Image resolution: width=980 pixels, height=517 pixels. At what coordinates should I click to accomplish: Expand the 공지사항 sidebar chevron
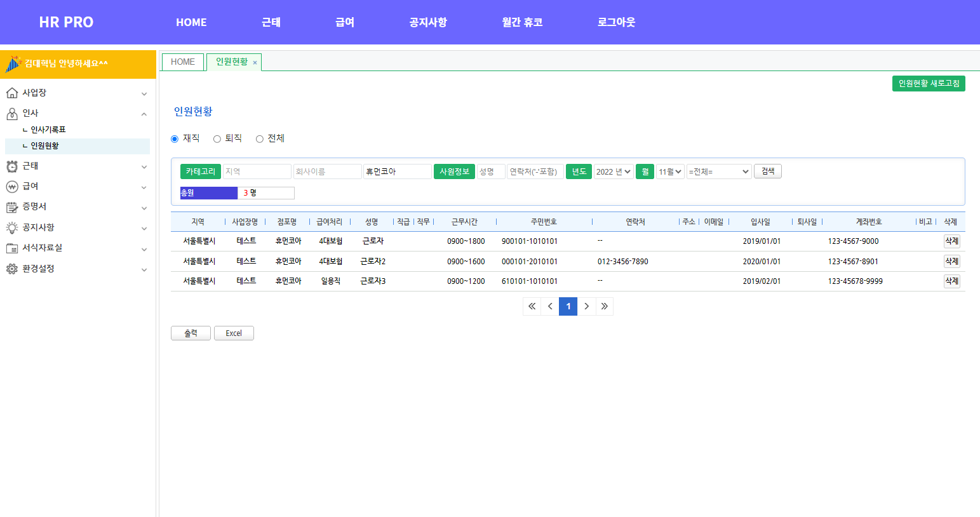144,229
